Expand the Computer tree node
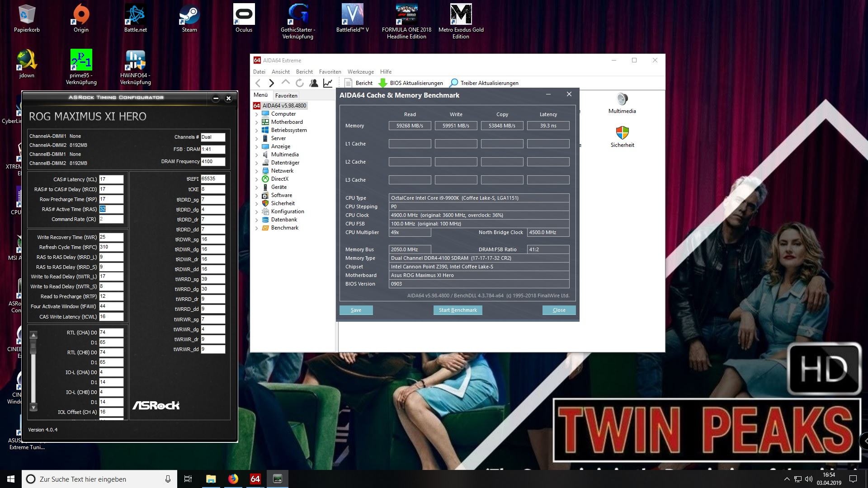 (x=257, y=114)
